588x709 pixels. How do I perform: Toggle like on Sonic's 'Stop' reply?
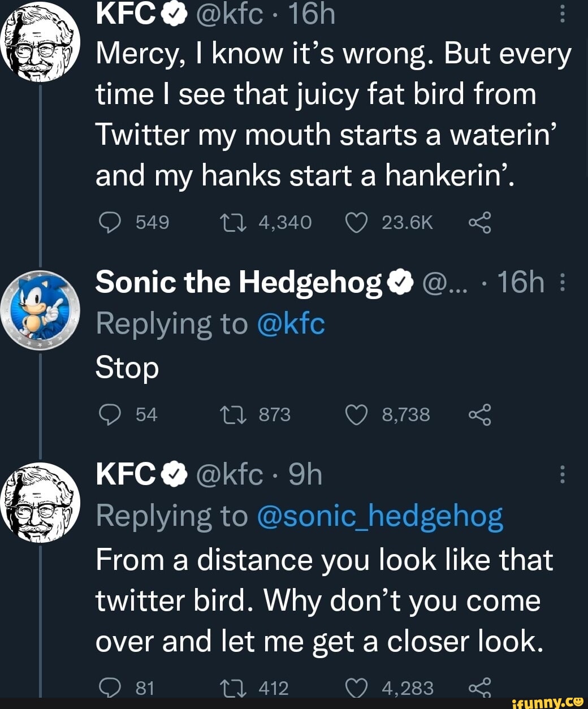(x=357, y=414)
